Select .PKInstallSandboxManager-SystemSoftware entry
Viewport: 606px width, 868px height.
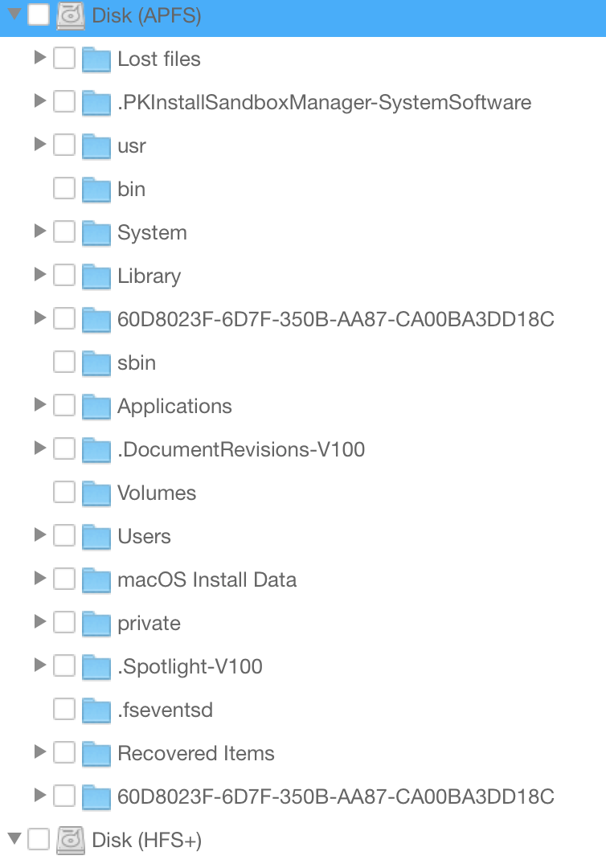click(324, 103)
